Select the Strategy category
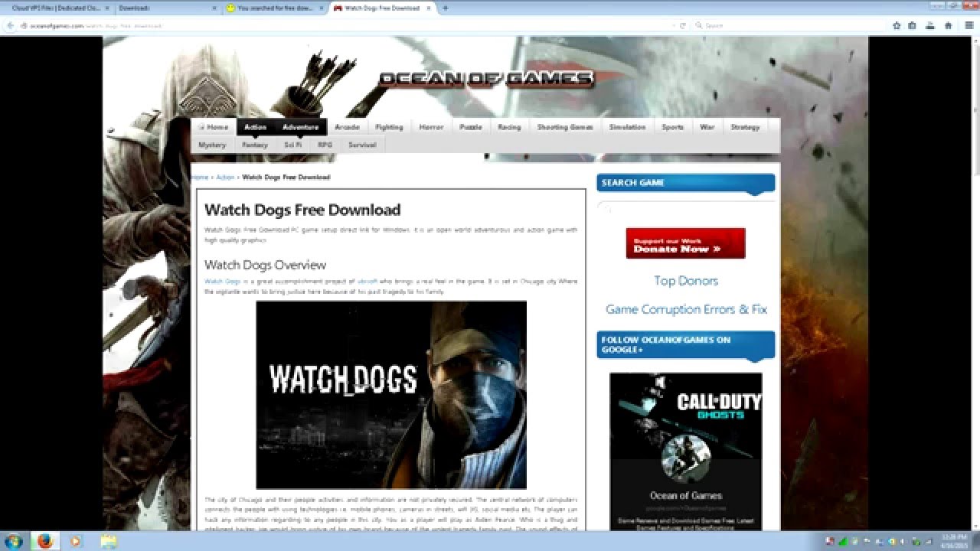 (x=745, y=127)
